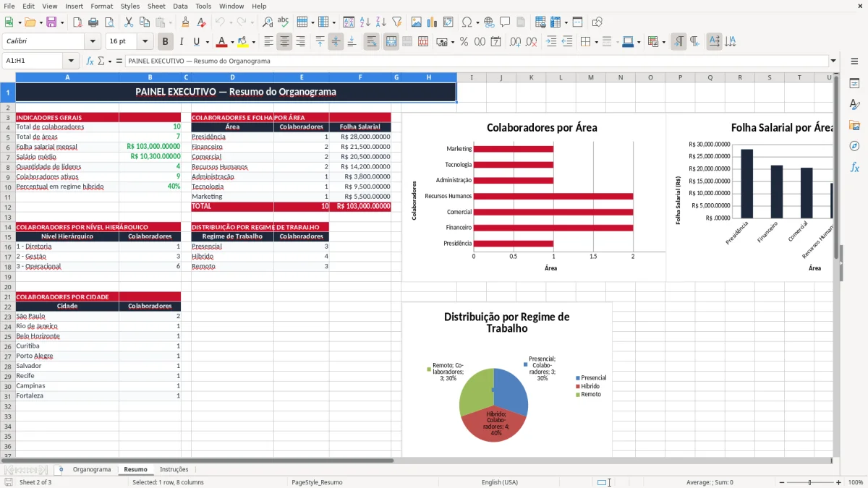Screen dimensions: 868x488
Task: Click Align Top vertical alignment icon
Action: click(x=320, y=42)
